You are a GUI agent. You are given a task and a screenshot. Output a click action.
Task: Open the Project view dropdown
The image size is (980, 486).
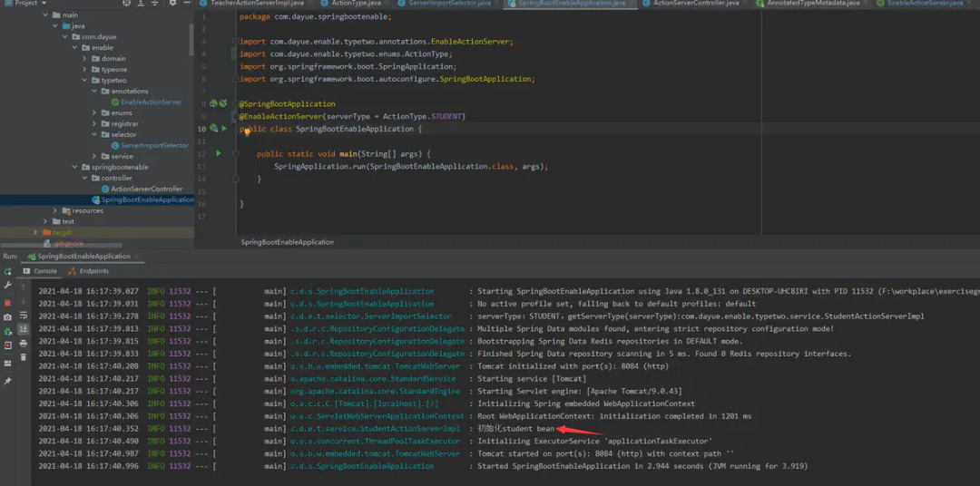click(x=45, y=4)
